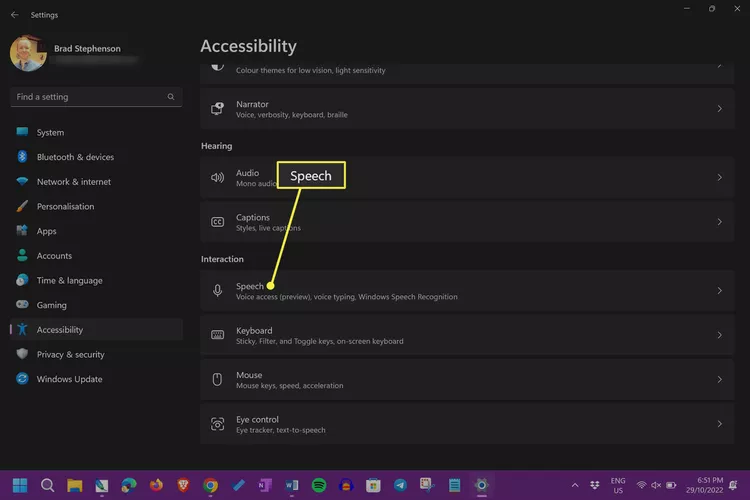The width and height of the screenshot is (750, 500).
Task: Select Accessibility in the sidebar
Action: tap(96, 330)
